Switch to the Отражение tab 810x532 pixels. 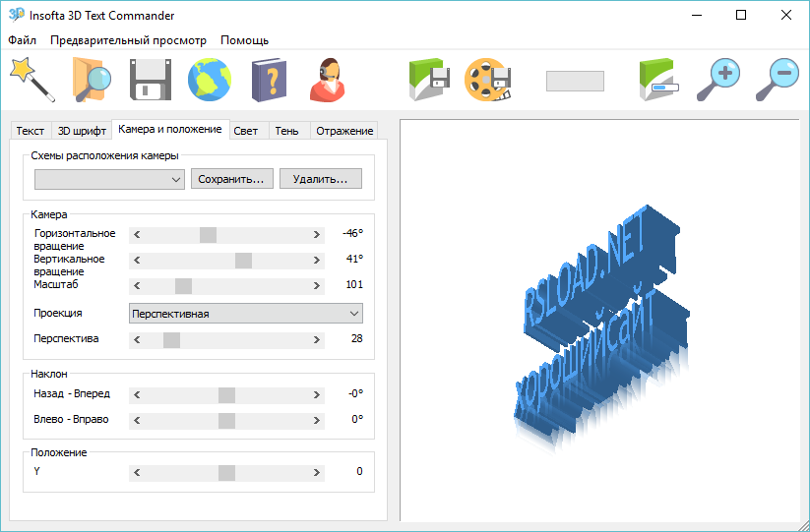pos(344,131)
